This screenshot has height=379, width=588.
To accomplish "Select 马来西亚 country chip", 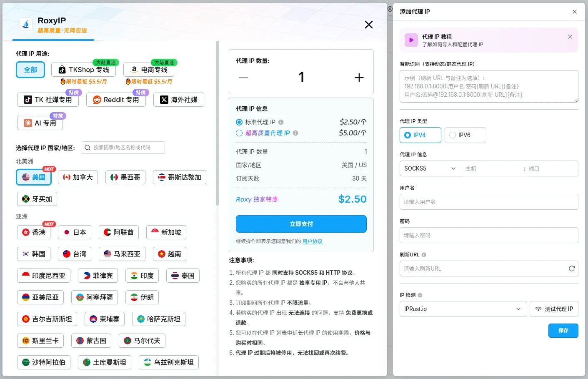I will tap(122, 254).
